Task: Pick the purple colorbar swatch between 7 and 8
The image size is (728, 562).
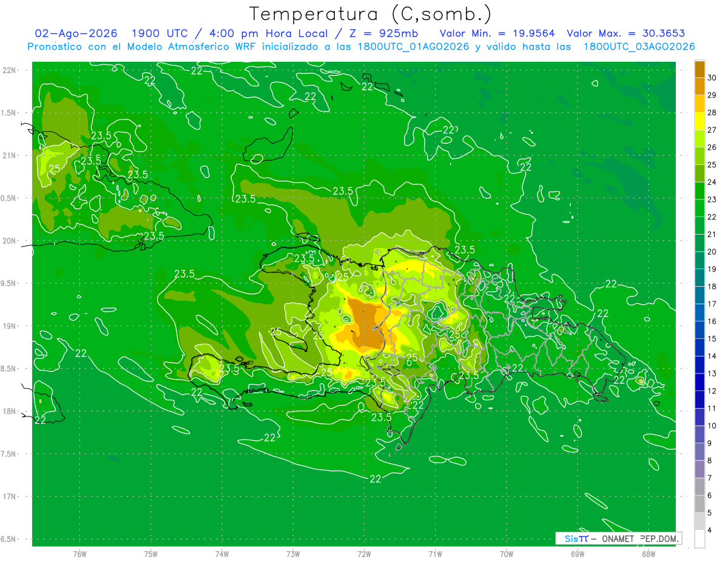Action: point(699,469)
